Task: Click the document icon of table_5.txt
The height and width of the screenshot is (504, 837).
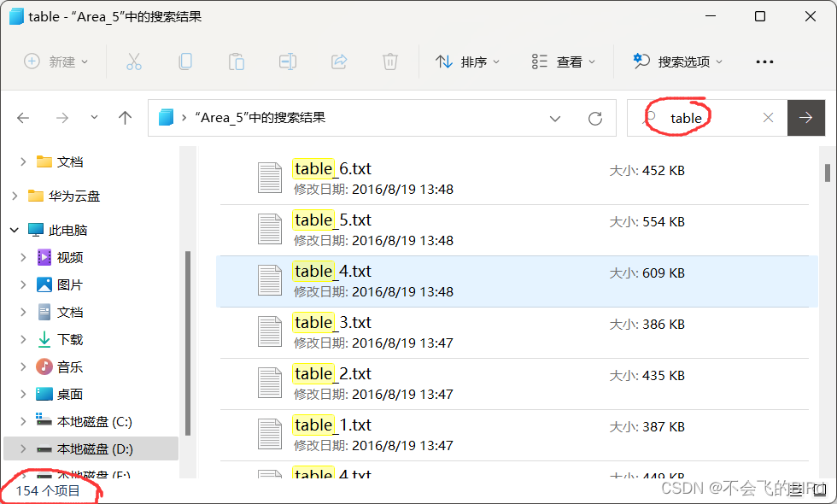Action: tap(270, 229)
